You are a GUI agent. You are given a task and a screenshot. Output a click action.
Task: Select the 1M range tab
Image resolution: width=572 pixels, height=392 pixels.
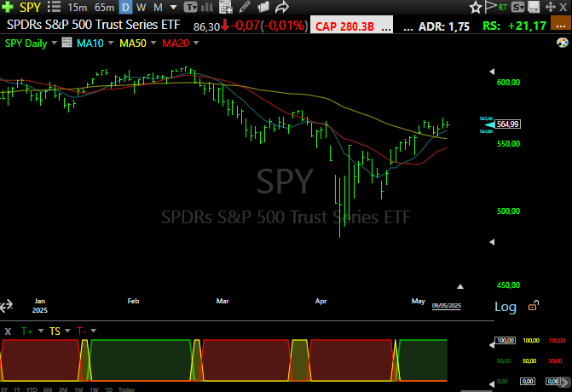(78, 389)
